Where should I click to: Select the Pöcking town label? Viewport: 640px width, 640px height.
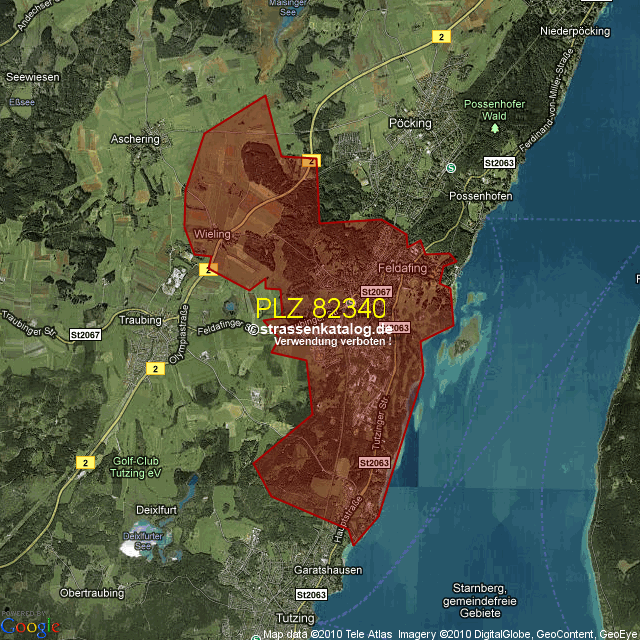(409, 123)
